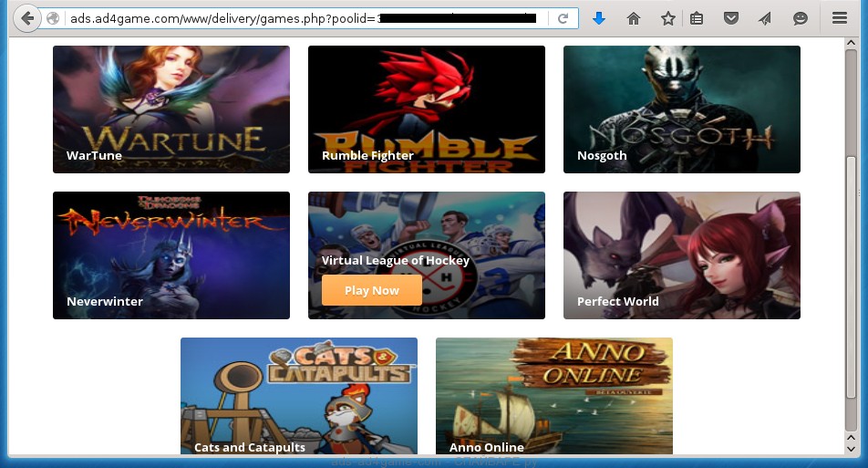The width and height of the screenshot is (868, 468).
Task: Open the Nosgoth game tile
Action: (682, 109)
